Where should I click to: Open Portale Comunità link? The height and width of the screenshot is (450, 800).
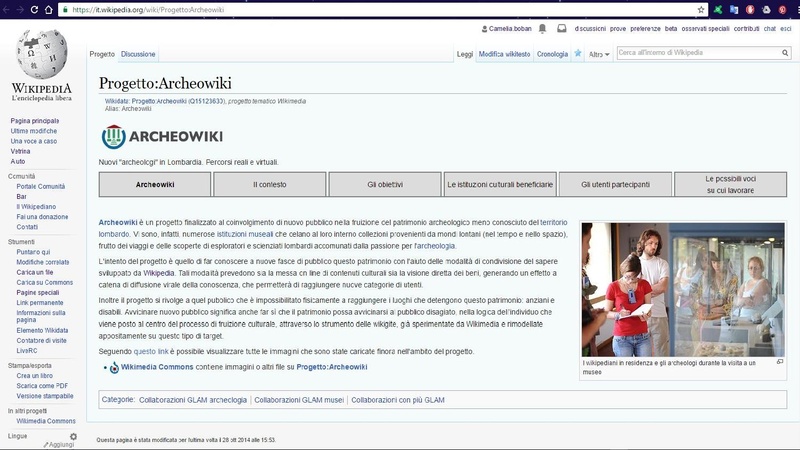point(40,187)
